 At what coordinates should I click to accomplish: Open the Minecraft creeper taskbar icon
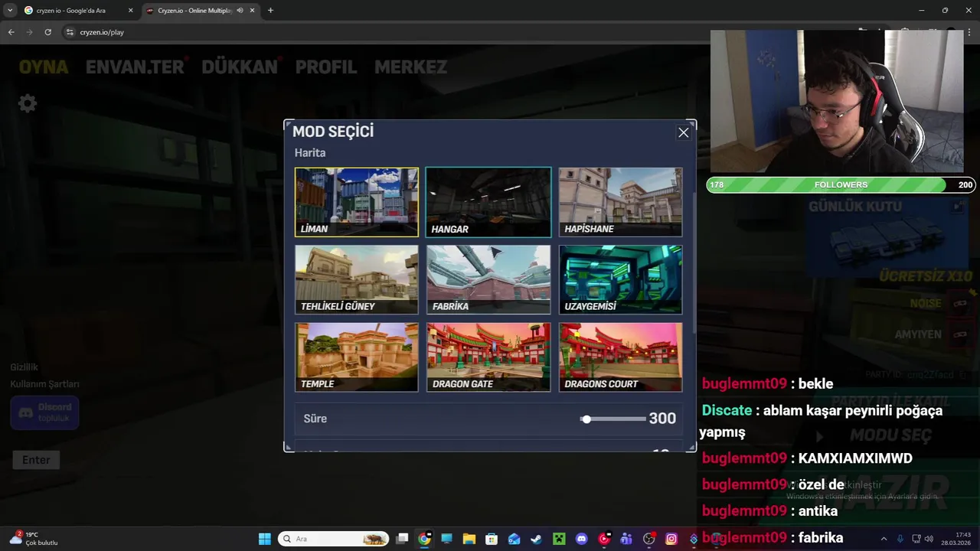tap(559, 539)
